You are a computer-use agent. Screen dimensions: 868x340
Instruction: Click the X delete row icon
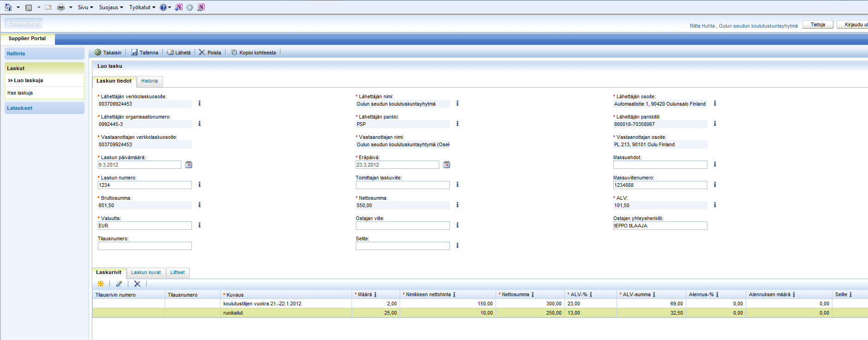pos(137,284)
